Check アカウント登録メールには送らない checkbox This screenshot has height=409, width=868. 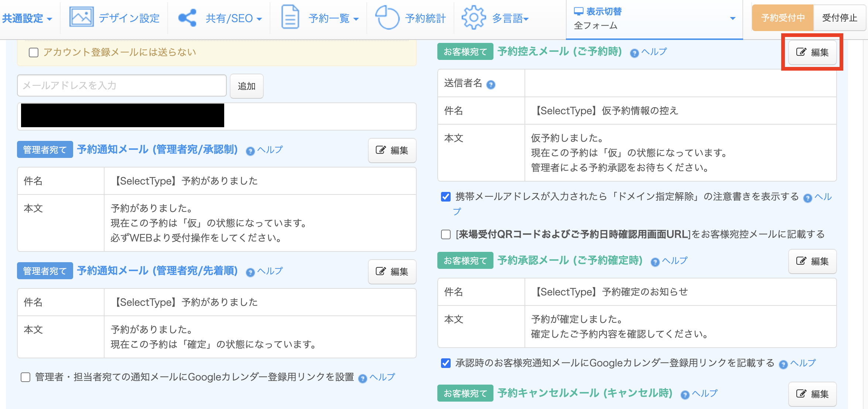[x=34, y=53]
